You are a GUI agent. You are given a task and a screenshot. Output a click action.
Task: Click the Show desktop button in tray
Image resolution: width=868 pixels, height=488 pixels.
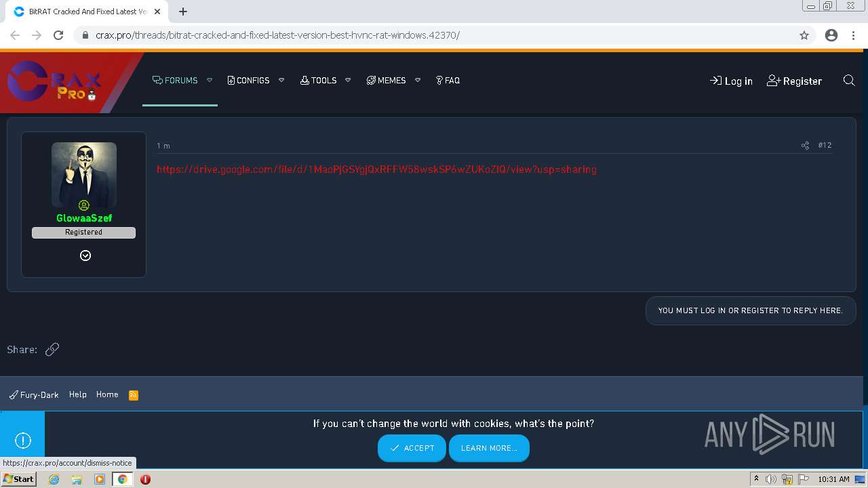[861, 479]
